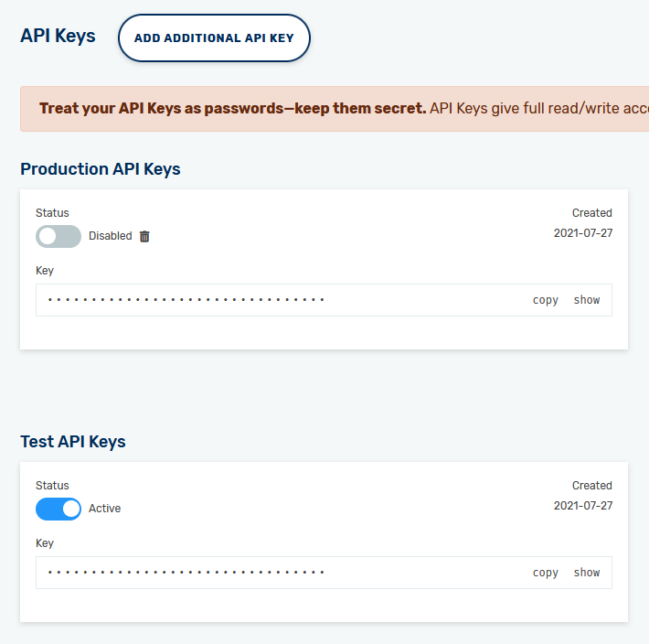Click the Add Additional API Key button
This screenshot has height=644, width=649.
point(214,38)
